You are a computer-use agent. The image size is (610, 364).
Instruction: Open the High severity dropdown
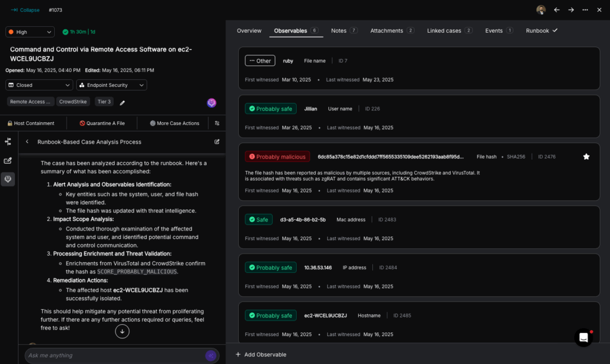30,32
